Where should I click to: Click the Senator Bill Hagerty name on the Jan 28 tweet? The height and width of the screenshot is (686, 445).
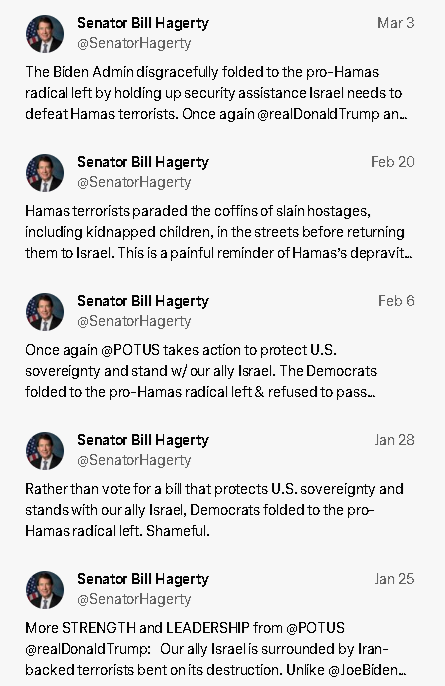tap(143, 441)
